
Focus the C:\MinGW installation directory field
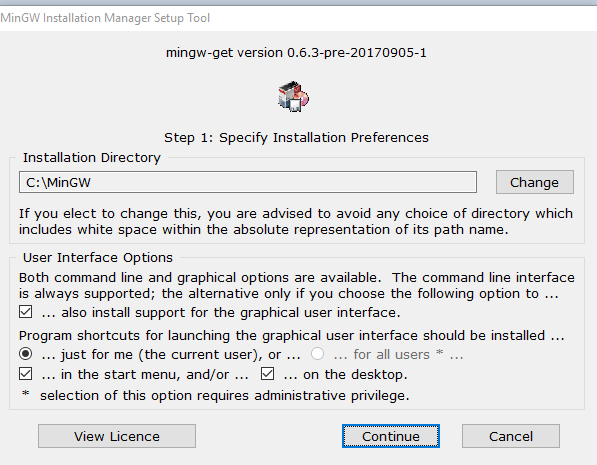coord(248,182)
